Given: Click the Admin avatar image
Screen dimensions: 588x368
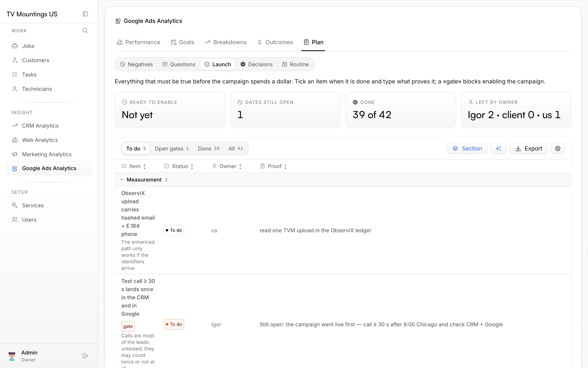Looking at the screenshot, I should [x=12, y=356].
